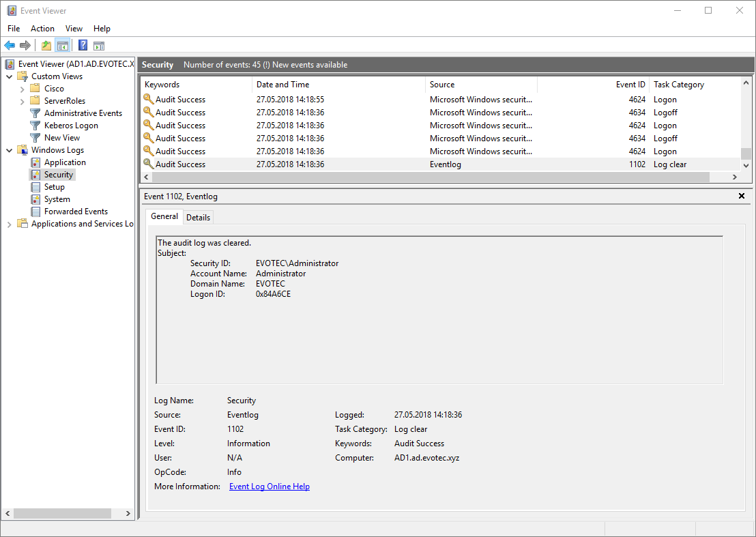
Task: Click the Forward navigation arrow
Action: [x=25, y=45]
